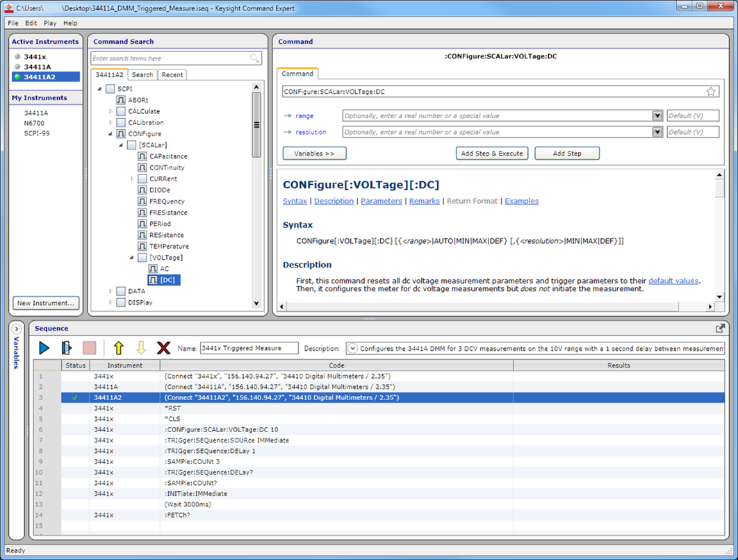Toggle the CALCulate checkbox
This screenshot has width=738, height=560.
click(121, 112)
